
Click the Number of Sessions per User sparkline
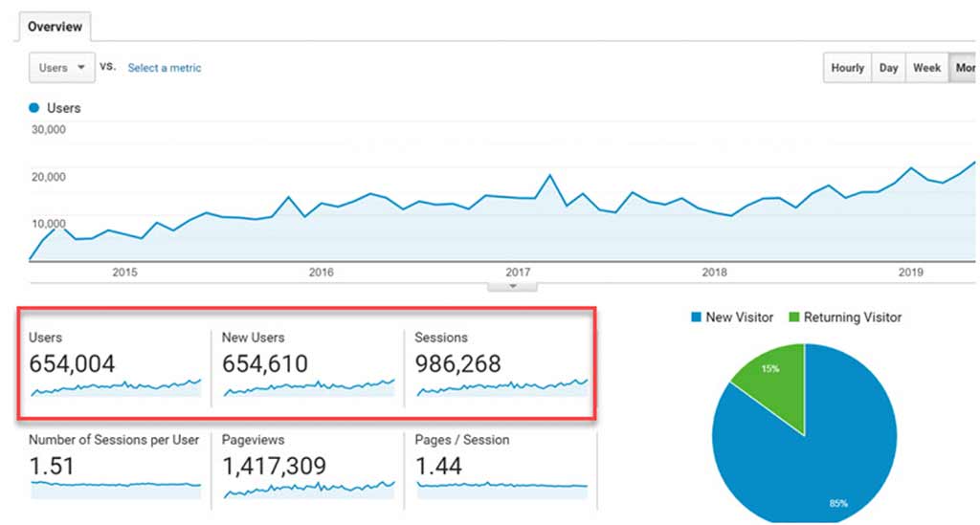[x=116, y=489]
